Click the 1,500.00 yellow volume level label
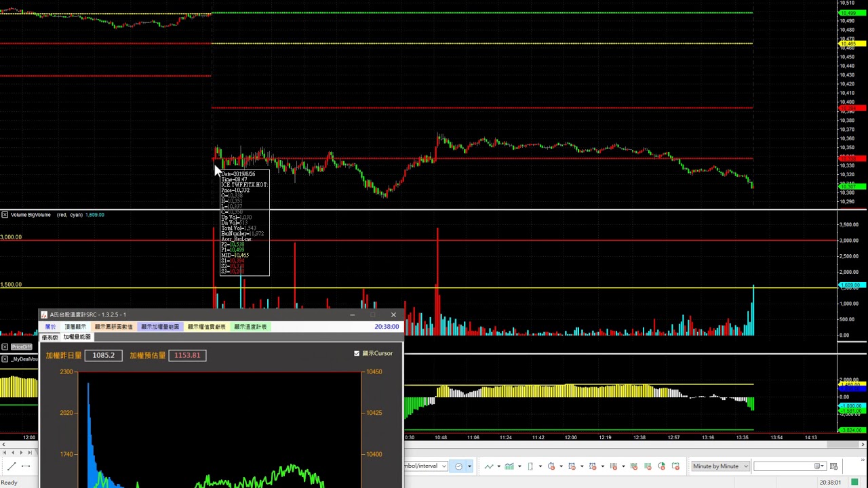This screenshot has height=488, width=868. [x=11, y=285]
